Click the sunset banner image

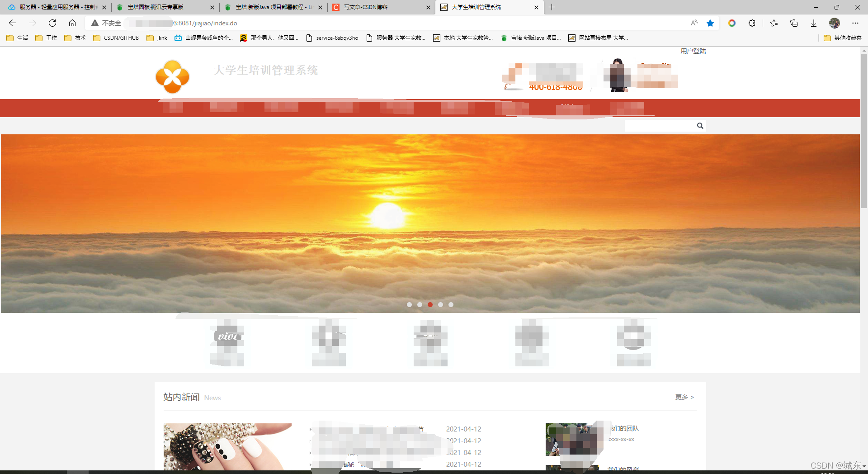(430, 223)
